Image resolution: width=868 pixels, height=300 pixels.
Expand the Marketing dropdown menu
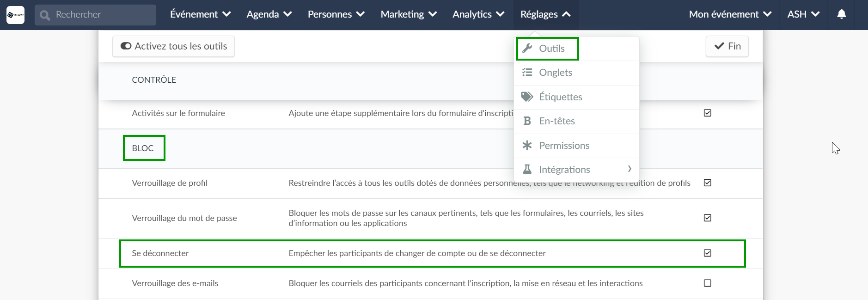[409, 14]
